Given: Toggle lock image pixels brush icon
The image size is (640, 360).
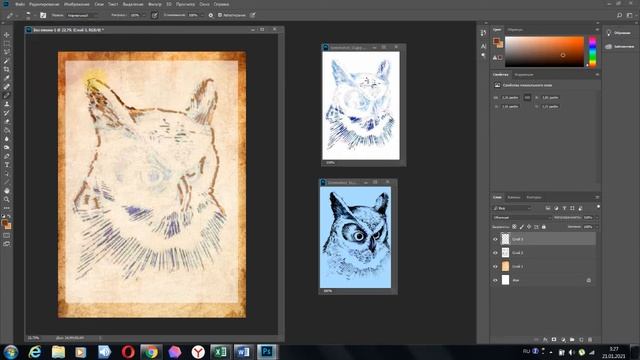Looking at the screenshot, I should pos(522,227).
